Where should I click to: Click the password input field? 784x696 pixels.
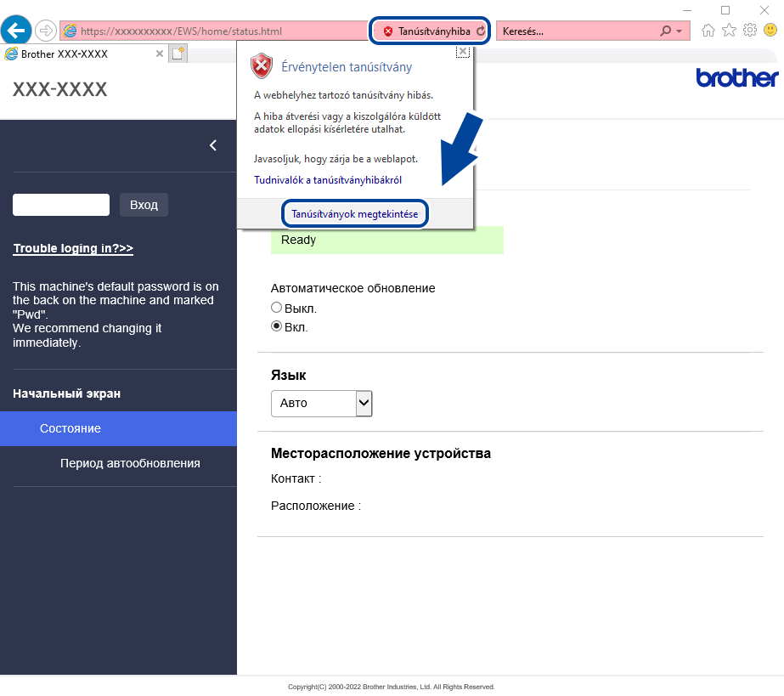click(x=61, y=205)
